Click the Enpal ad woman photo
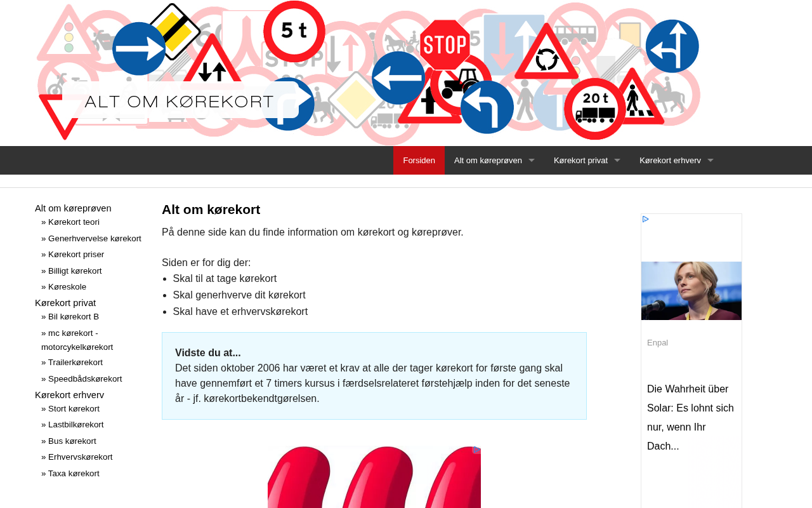The width and height of the screenshot is (812, 508). point(691,291)
